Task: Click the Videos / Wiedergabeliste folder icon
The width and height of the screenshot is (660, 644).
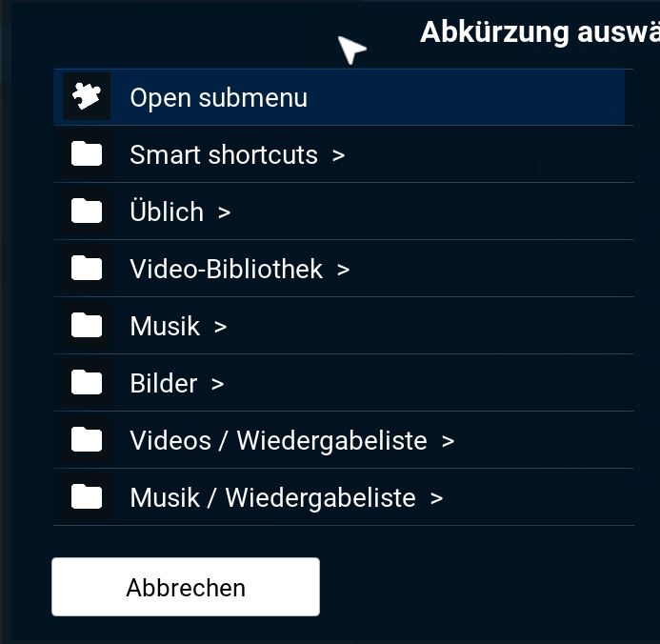Action: [87, 440]
